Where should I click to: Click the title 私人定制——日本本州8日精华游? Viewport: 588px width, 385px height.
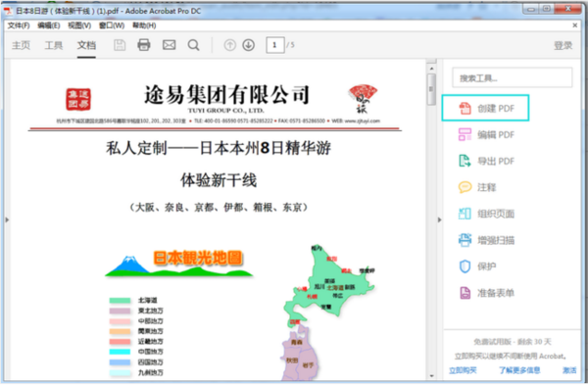point(219,148)
